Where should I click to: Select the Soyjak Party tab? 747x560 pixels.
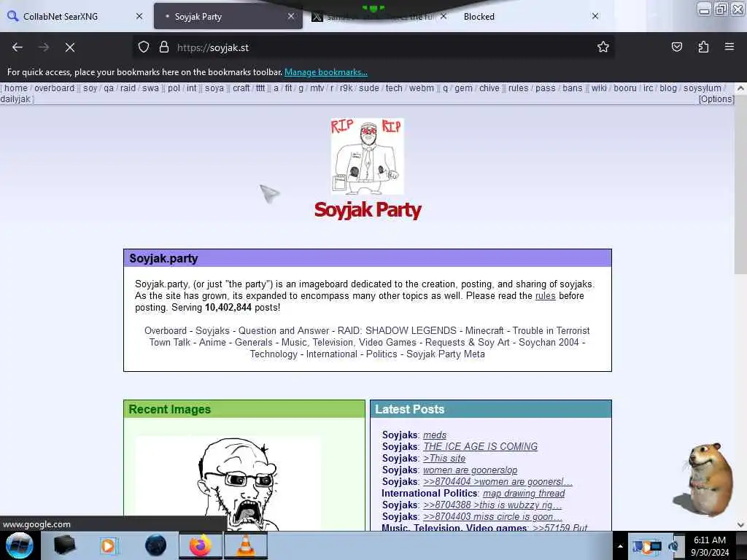point(228,16)
